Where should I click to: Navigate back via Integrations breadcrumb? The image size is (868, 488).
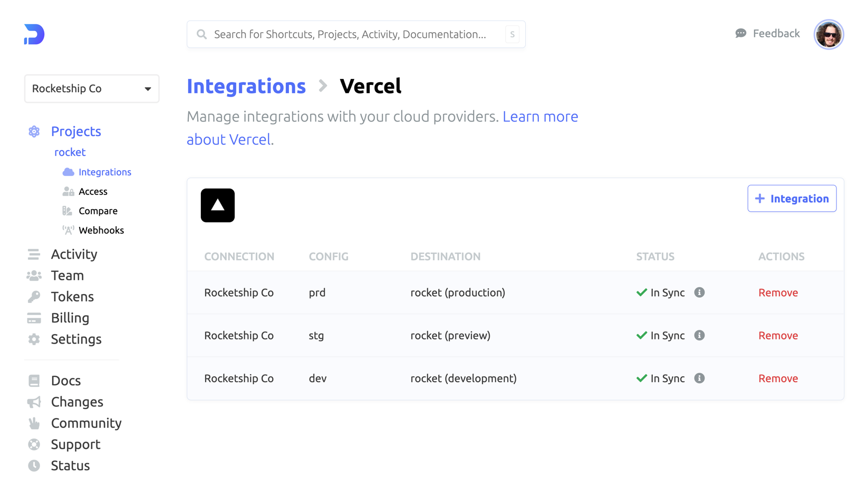coord(246,86)
